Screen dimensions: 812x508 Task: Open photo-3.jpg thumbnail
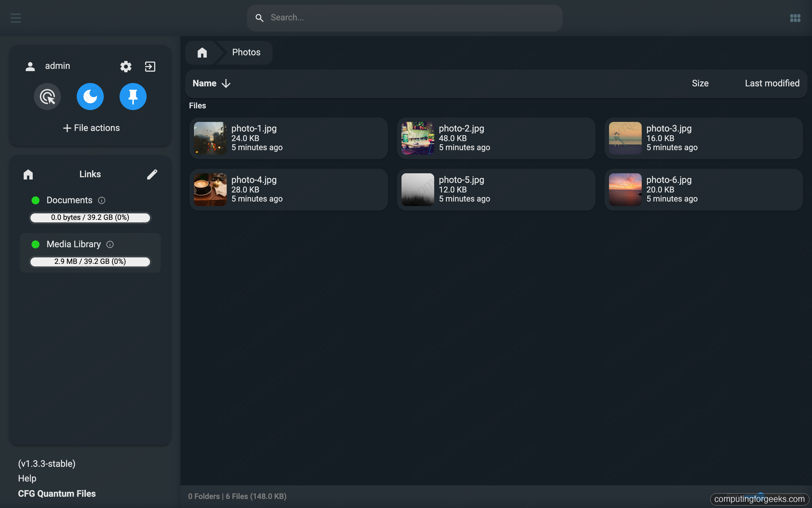coord(625,138)
